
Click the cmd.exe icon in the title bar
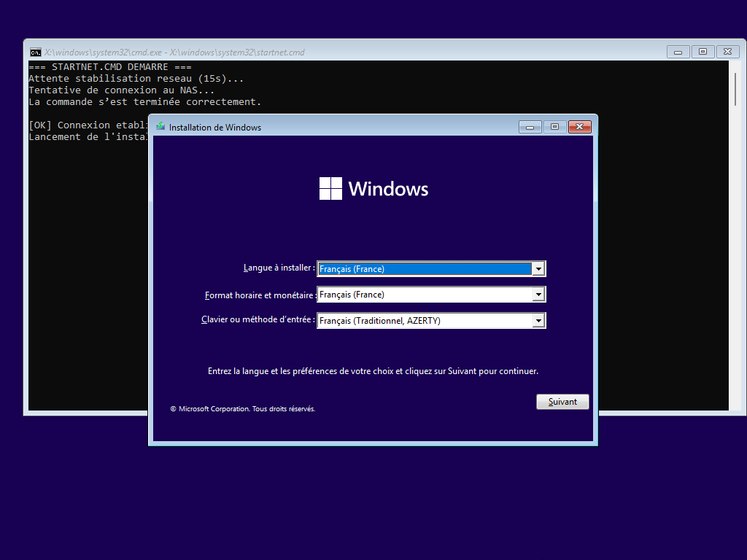click(35, 52)
